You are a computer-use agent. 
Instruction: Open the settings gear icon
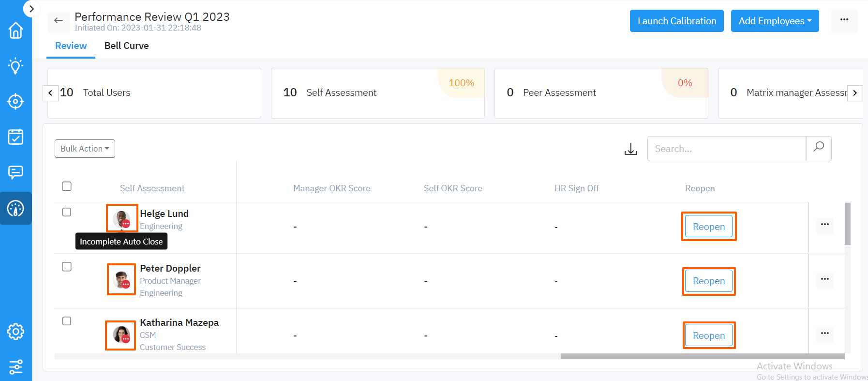[x=15, y=332]
